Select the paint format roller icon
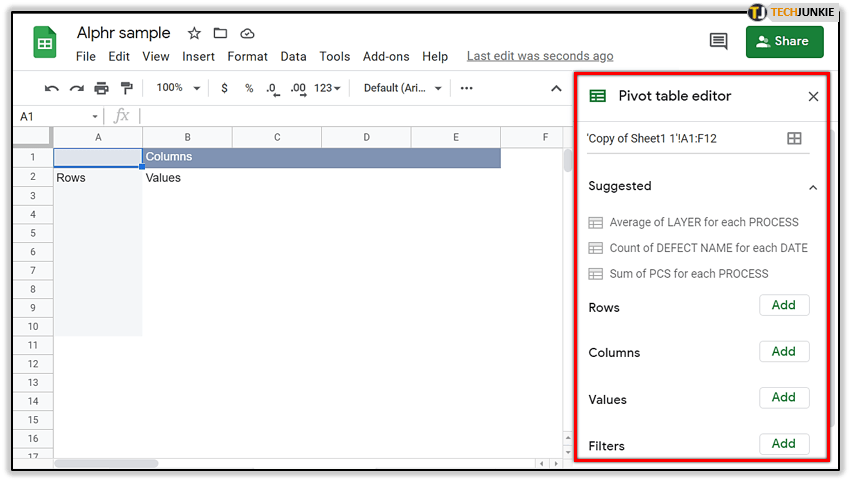The width and height of the screenshot is (851, 482). [126, 88]
